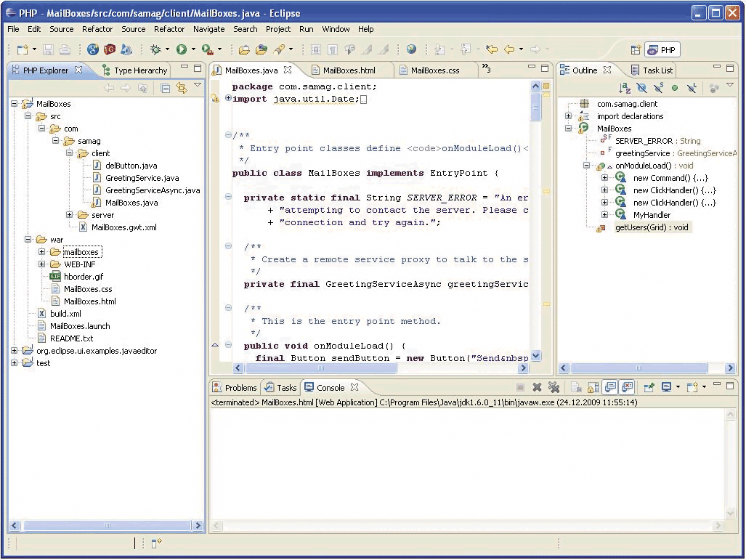Expand the server folder in PHP Explorer
Image resolution: width=746 pixels, height=560 pixels.
70,215
